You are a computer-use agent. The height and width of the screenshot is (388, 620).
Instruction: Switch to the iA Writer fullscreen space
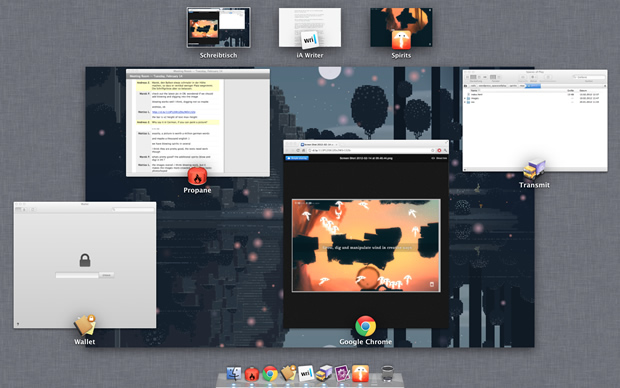(310, 27)
